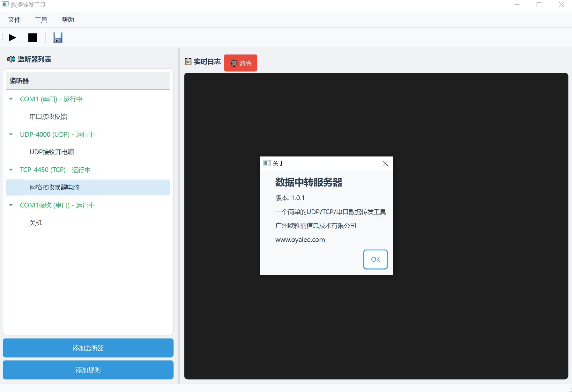Collapse the TCP-4450 (TCP) listener node
The height and width of the screenshot is (392, 572).
pyautogui.click(x=11, y=170)
